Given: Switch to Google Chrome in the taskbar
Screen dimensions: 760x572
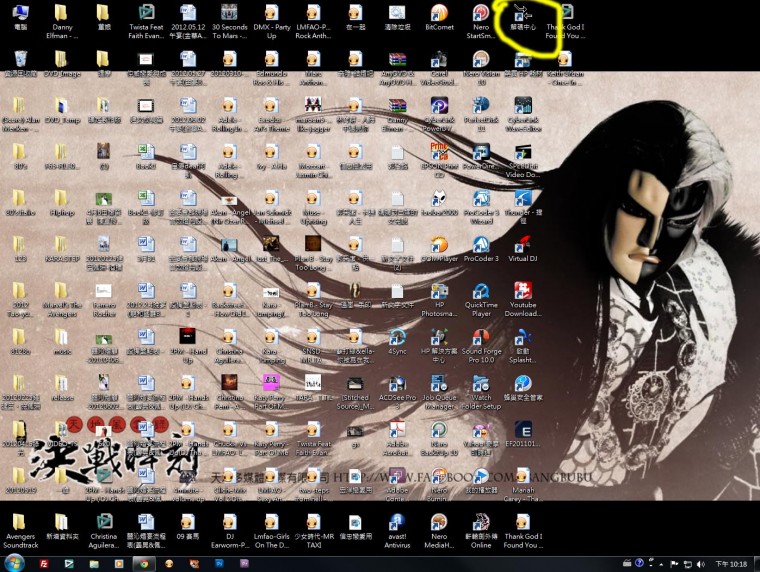Looking at the screenshot, I should click(x=145, y=563).
